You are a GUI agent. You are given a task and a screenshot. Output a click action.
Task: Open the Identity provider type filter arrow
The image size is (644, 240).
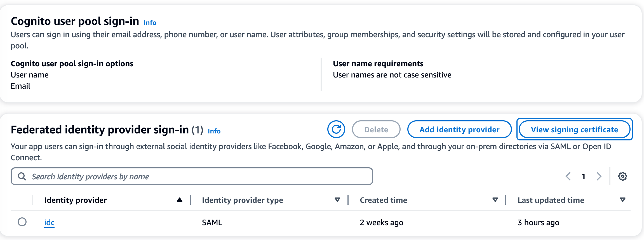click(337, 200)
